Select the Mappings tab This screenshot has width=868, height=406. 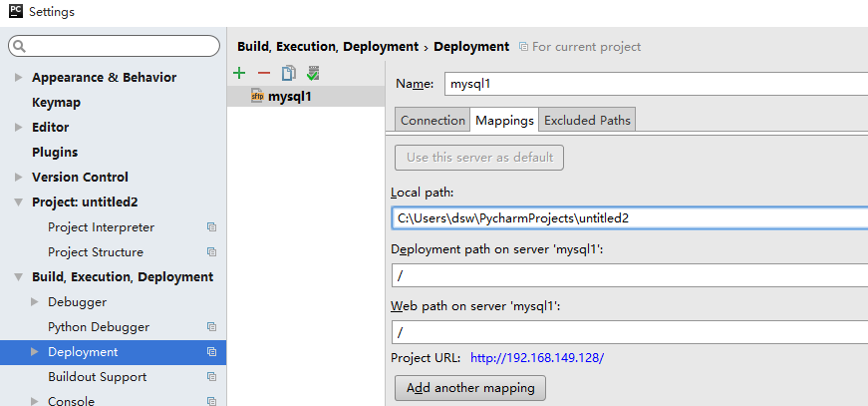point(504,120)
